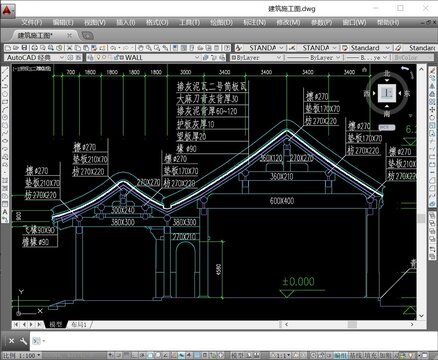Image resolution: width=438 pixels, height=360 pixels.
Task: Open the 编辑(E) menu
Action: (63, 22)
